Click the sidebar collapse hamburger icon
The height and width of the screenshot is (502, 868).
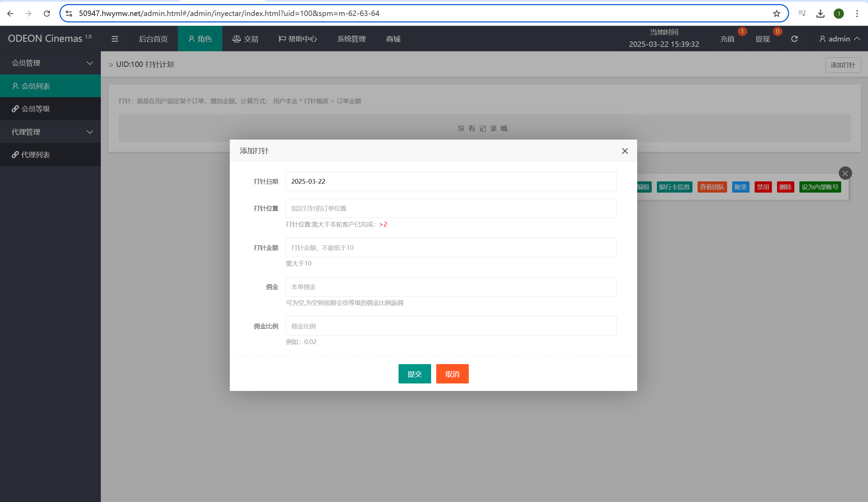click(x=115, y=39)
